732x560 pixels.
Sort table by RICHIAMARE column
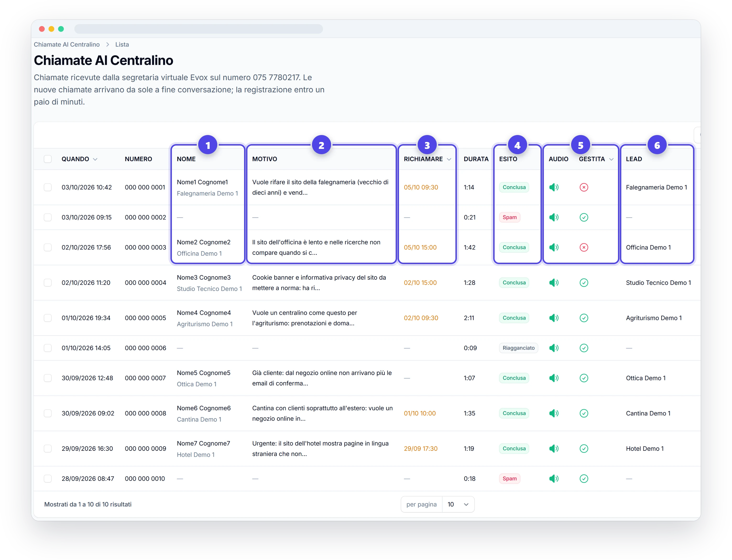427,159
